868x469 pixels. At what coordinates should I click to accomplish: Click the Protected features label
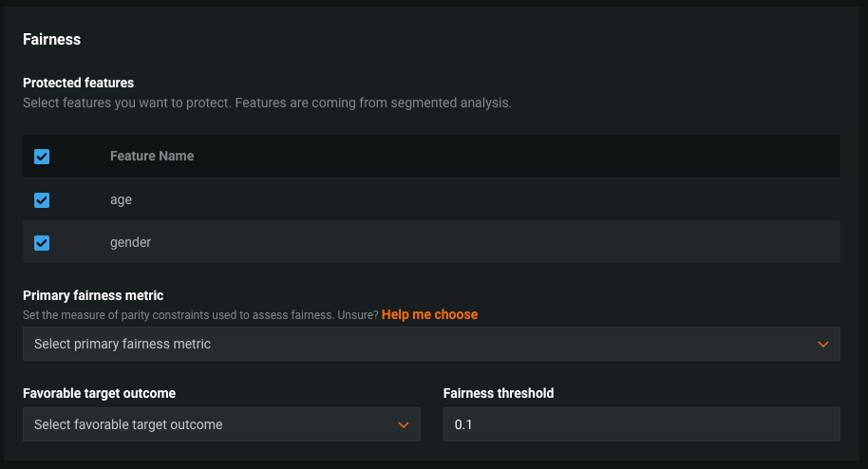[x=78, y=83]
